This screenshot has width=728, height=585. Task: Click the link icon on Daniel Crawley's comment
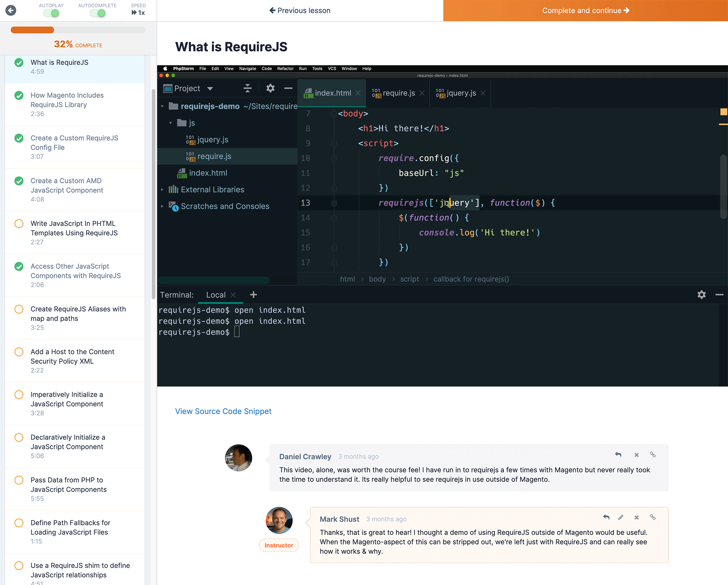[653, 455]
